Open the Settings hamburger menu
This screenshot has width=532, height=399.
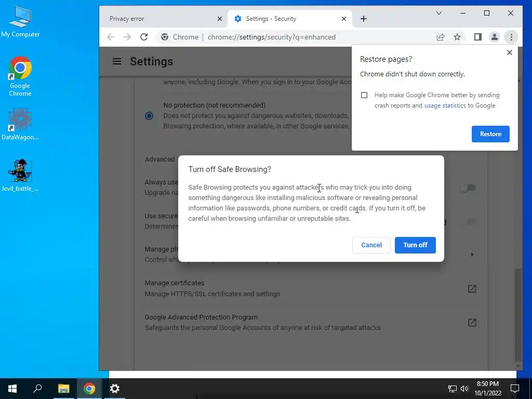117,61
